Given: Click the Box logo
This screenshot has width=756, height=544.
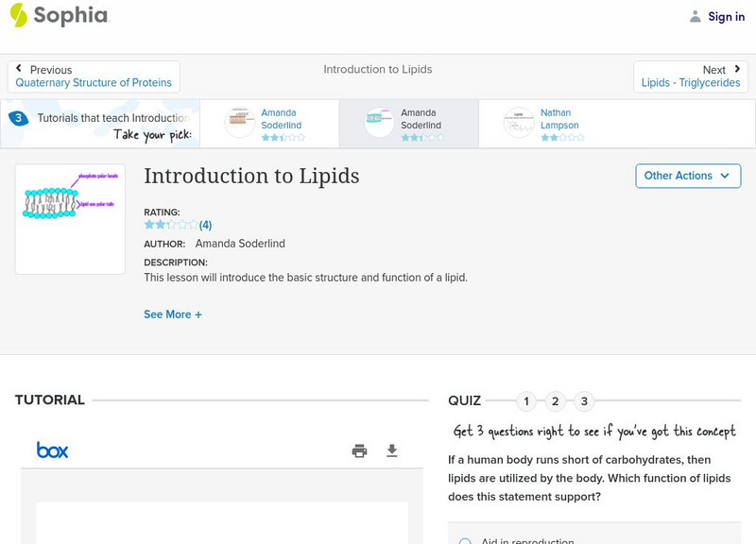Looking at the screenshot, I should (x=51, y=450).
